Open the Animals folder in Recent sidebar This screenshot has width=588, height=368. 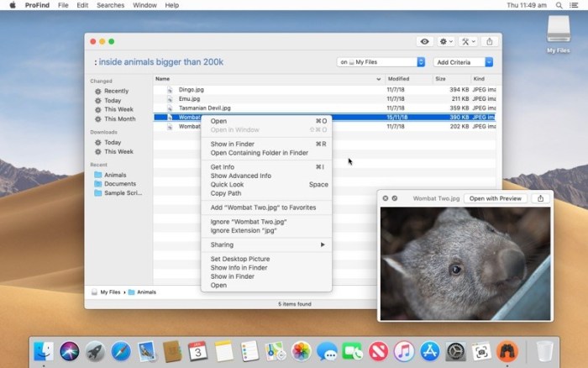pos(115,175)
